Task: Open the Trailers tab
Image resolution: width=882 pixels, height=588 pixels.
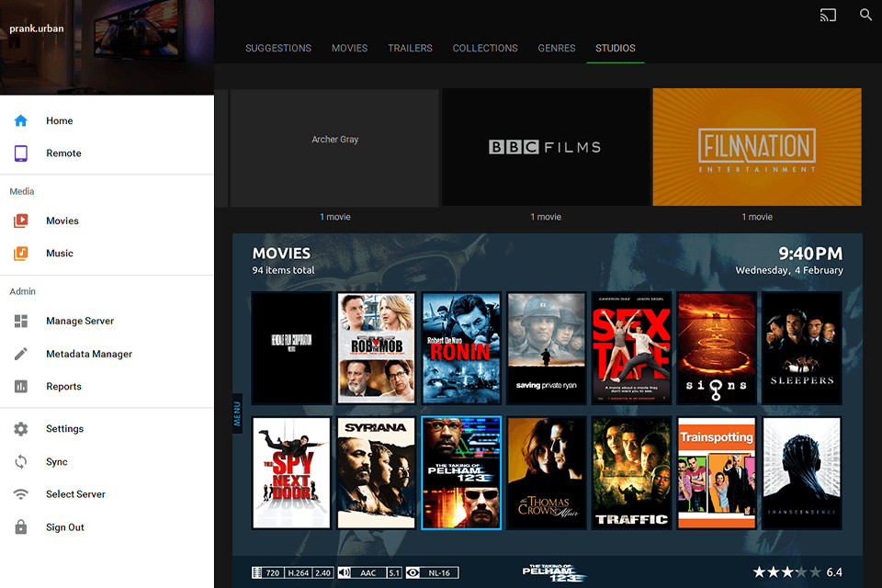Action: pos(410,48)
